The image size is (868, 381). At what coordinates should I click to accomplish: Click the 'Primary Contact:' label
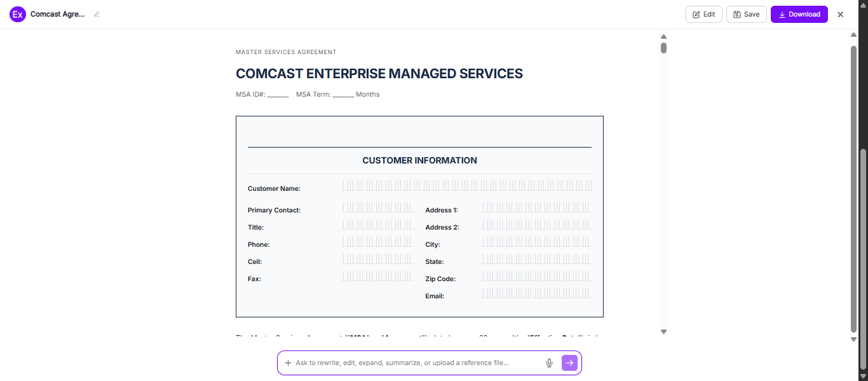click(x=274, y=210)
